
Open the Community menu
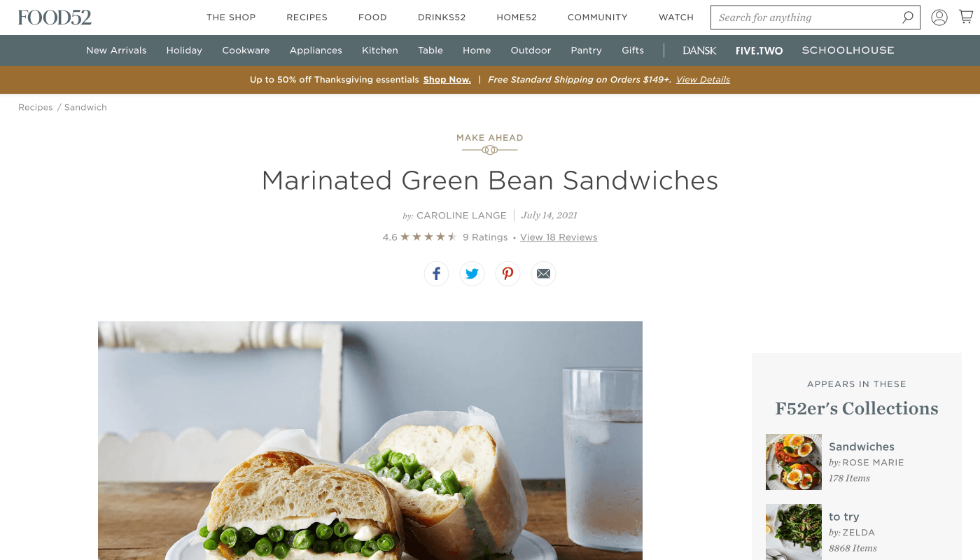pos(598,17)
